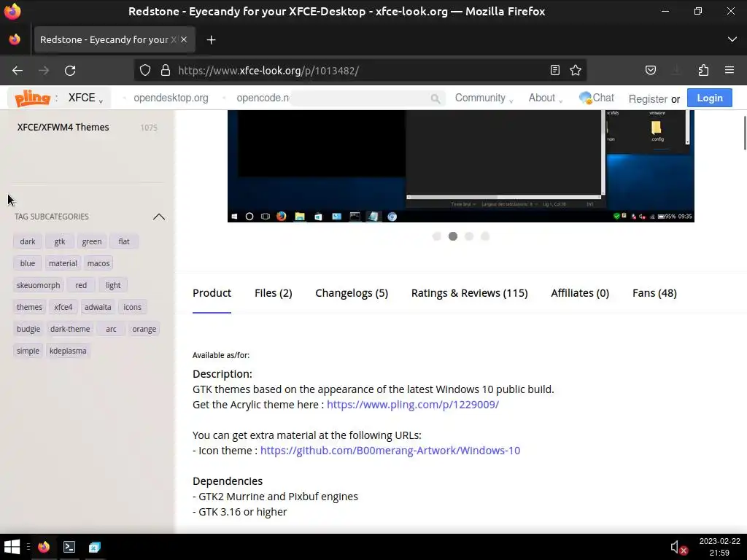747x560 pixels.
Task: Click the search magnifier icon
Action: click(435, 98)
